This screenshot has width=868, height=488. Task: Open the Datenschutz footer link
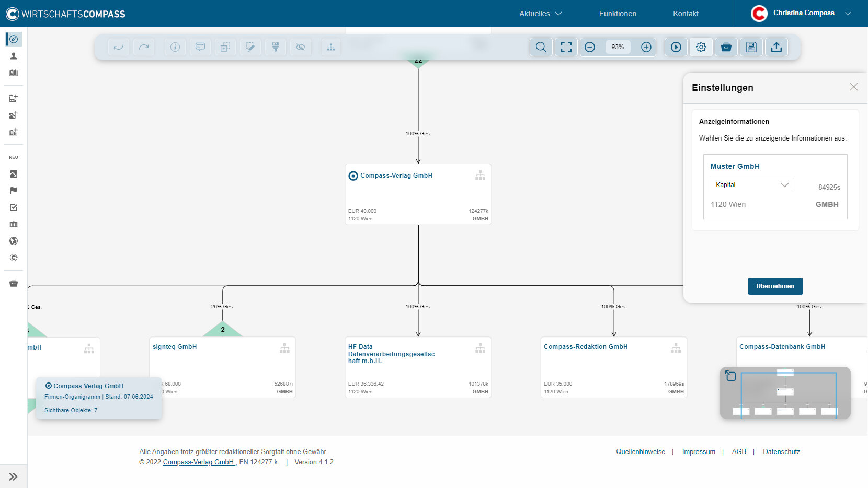tap(781, 452)
